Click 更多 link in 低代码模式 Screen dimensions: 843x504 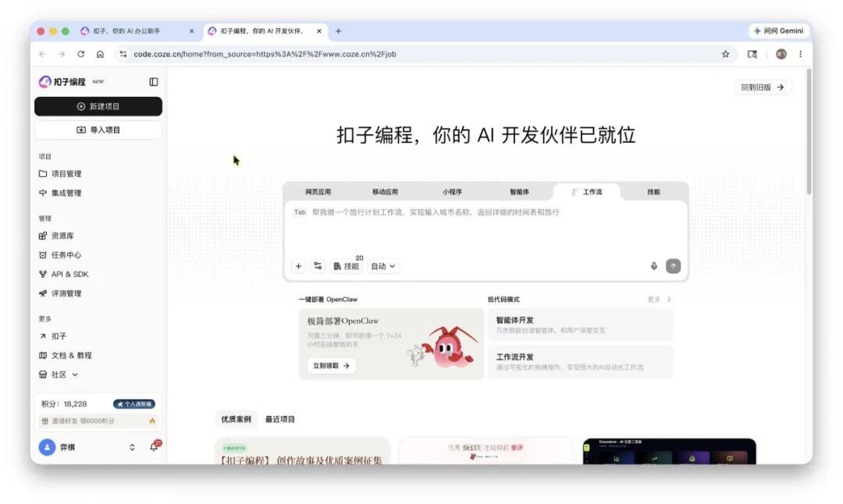(x=660, y=300)
